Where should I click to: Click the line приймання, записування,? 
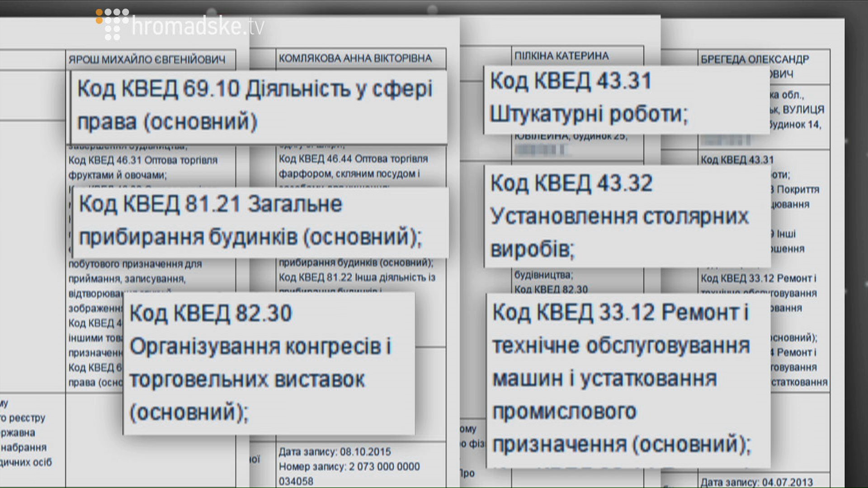tap(127, 279)
